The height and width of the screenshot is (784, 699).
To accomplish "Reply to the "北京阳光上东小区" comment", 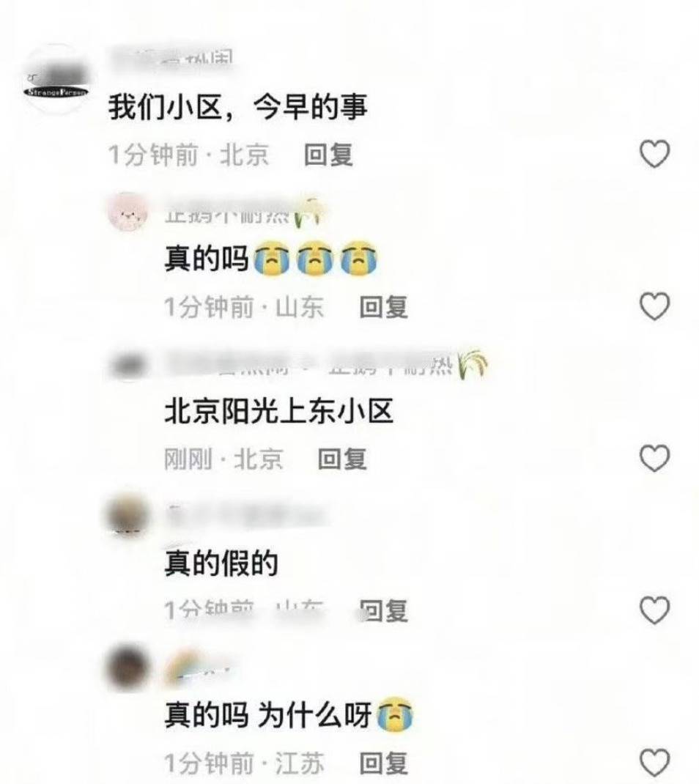I will 342,459.
